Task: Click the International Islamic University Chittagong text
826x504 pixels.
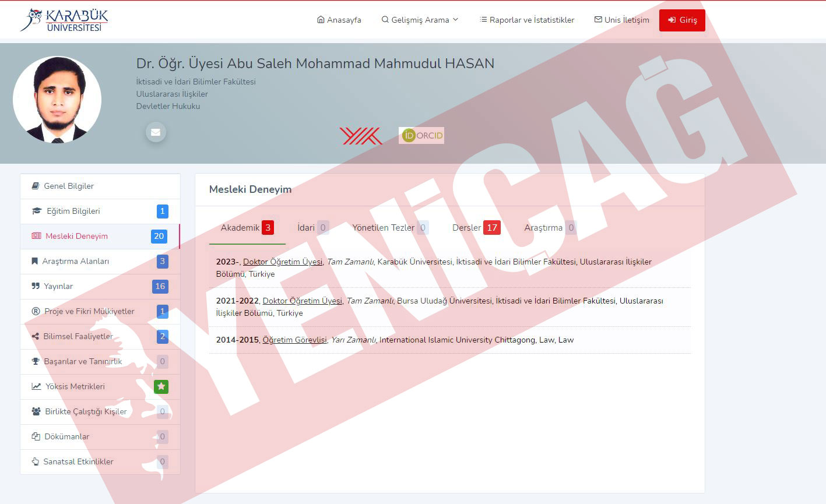Action: pos(458,340)
